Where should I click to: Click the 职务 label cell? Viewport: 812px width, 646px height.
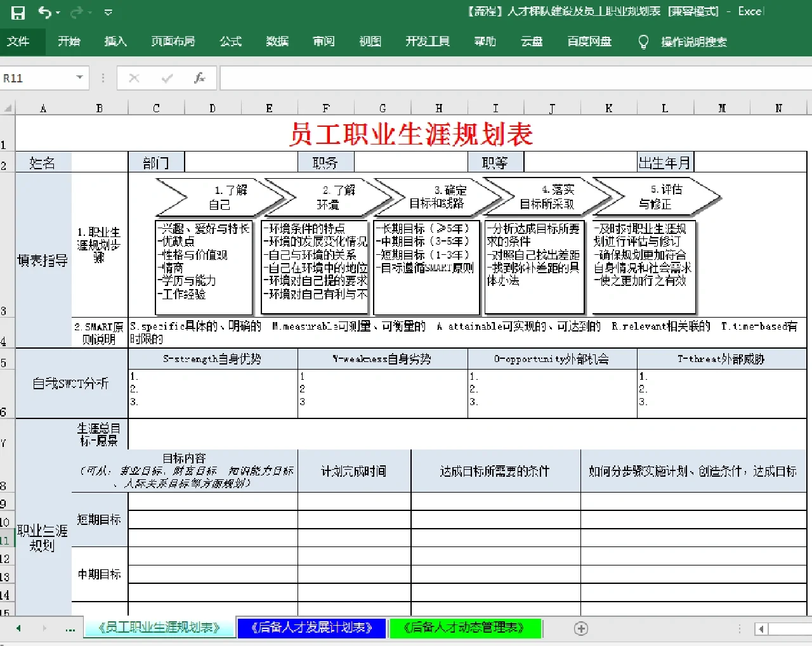pos(326,163)
